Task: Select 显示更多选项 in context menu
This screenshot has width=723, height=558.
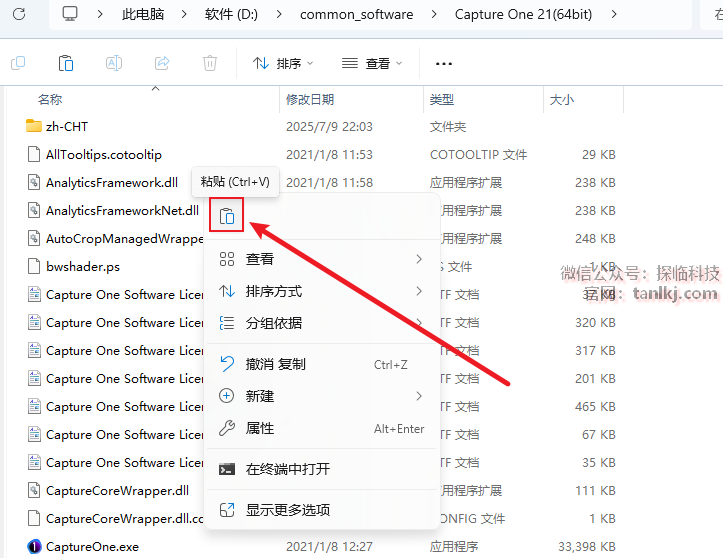Action: tap(321, 510)
